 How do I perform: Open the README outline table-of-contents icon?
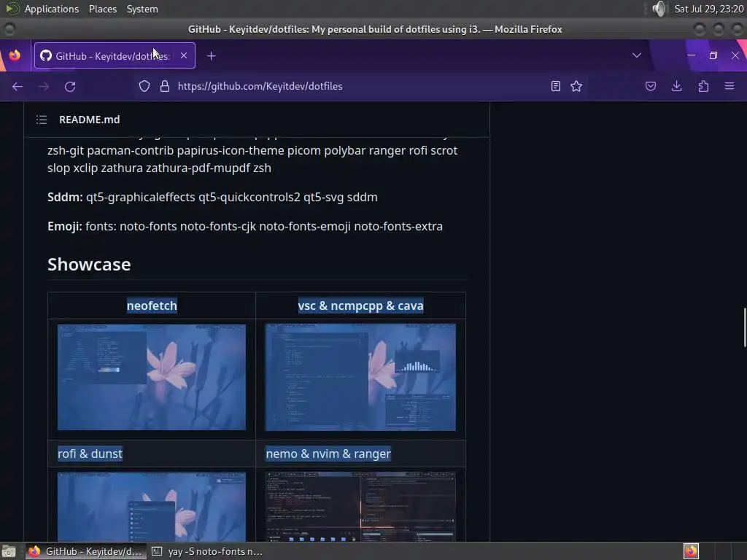tap(42, 120)
